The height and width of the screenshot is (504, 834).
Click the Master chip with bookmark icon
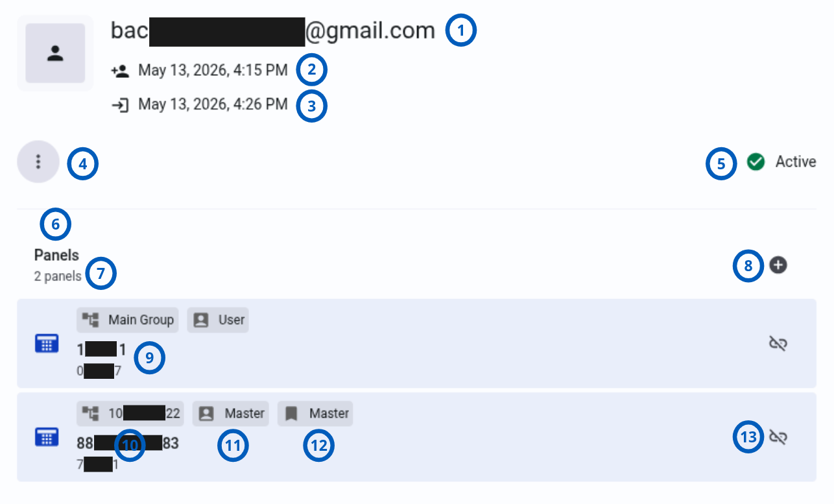[315, 413]
